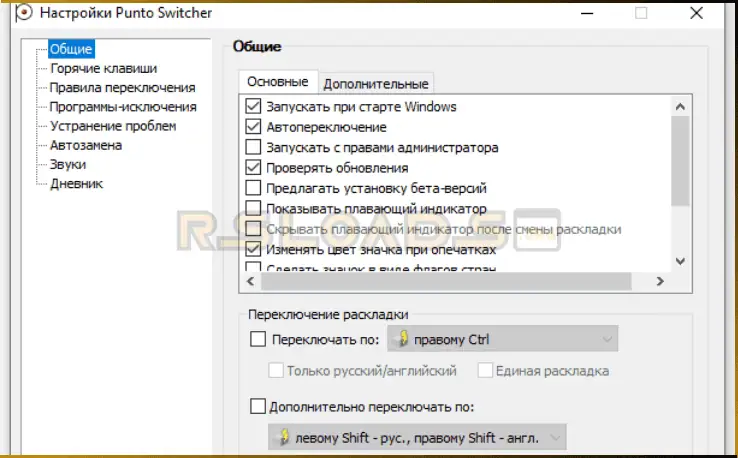The width and height of the screenshot is (738, 458).
Task: Open the правому Ctrl dropdown
Action: click(503, 340)
